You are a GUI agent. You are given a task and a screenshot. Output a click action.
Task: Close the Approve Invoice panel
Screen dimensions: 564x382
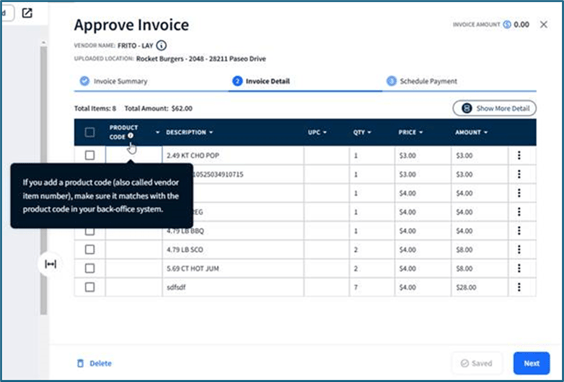[x=543, y=24]
